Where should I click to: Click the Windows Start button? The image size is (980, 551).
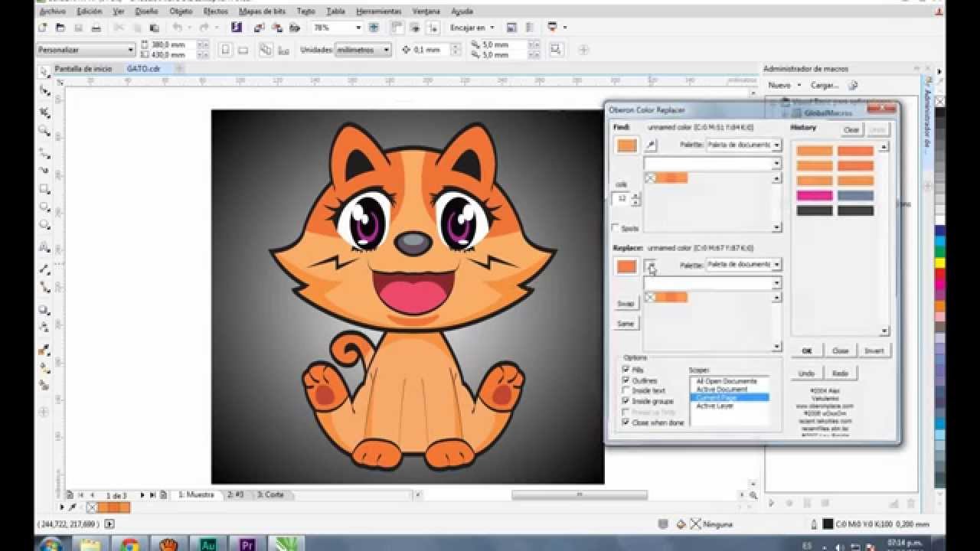pyautogui.click(x=51, y=544)
